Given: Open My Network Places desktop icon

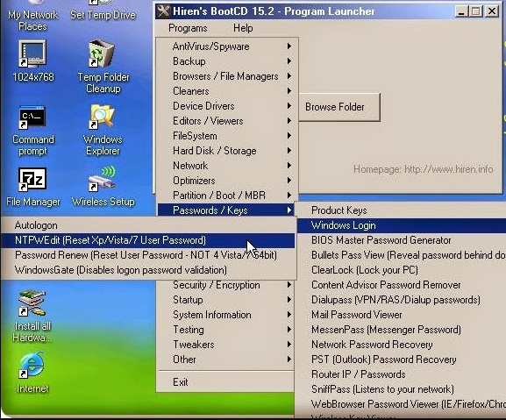Looking at the screenshot, I should click(32, 16).
